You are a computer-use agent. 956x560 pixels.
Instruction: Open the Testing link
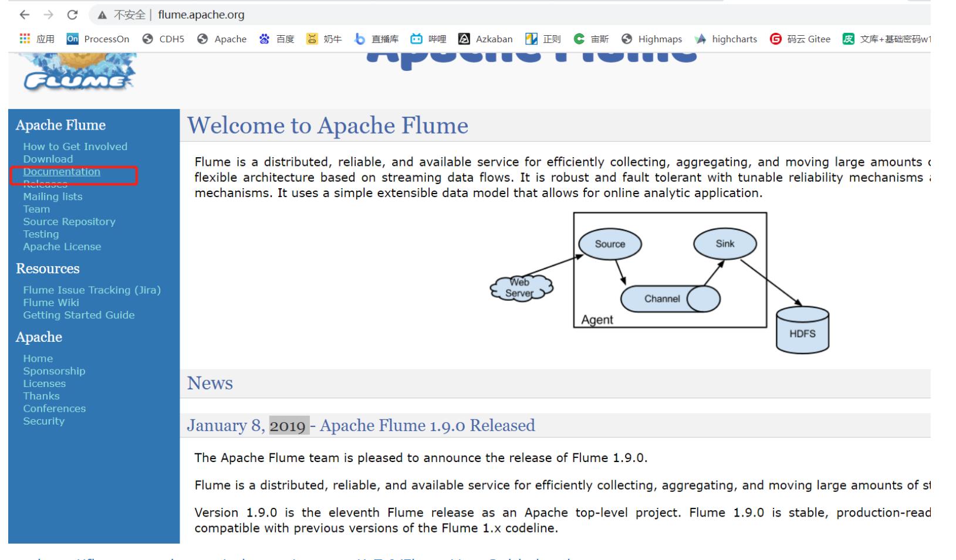coord(41,234)
